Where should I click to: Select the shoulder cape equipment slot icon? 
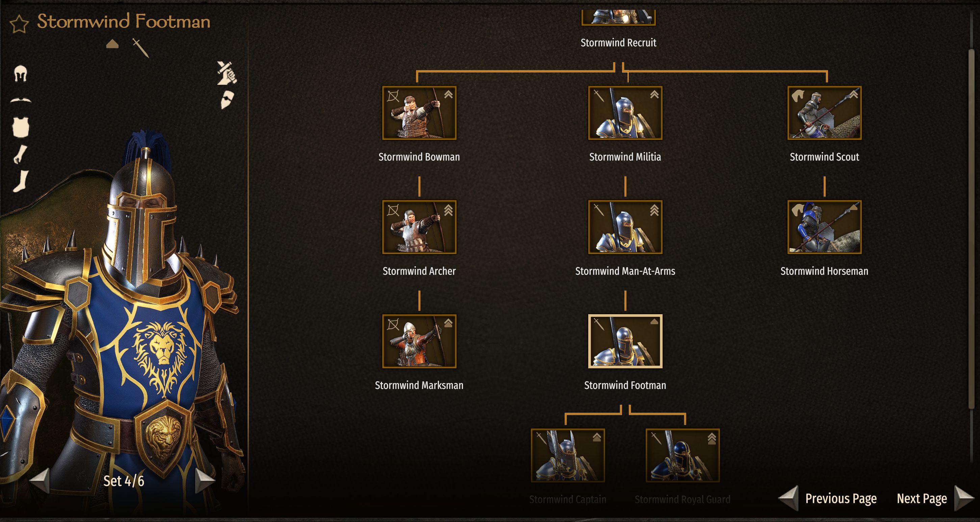pyautogui.click(x=21, y=100)
